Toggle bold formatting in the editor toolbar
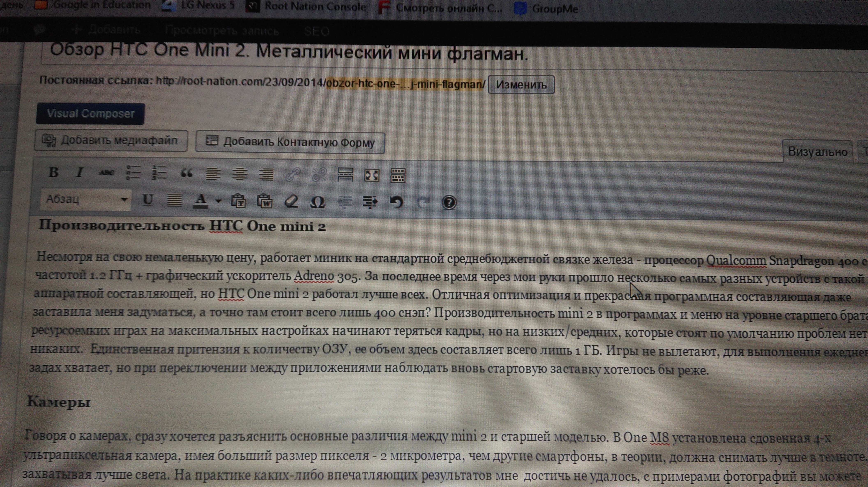The image size is (868, 487). (53, 172)
